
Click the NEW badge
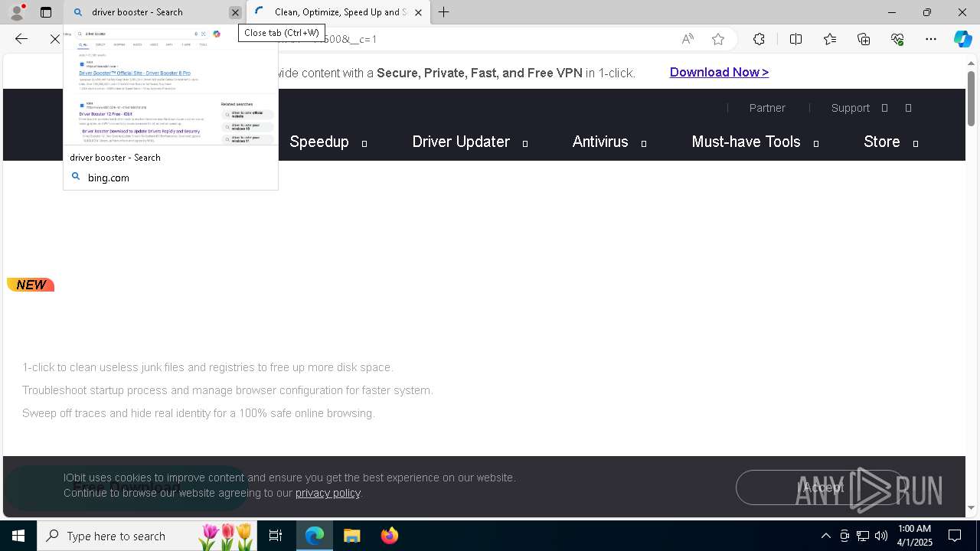tap(31, 285)
